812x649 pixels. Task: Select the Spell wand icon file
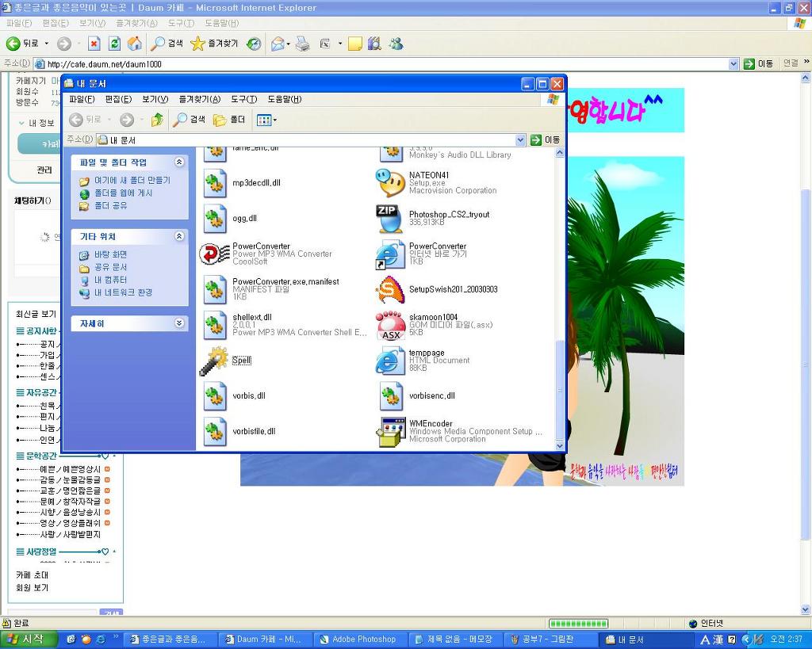pyautogui.click(x=214, y=361)
